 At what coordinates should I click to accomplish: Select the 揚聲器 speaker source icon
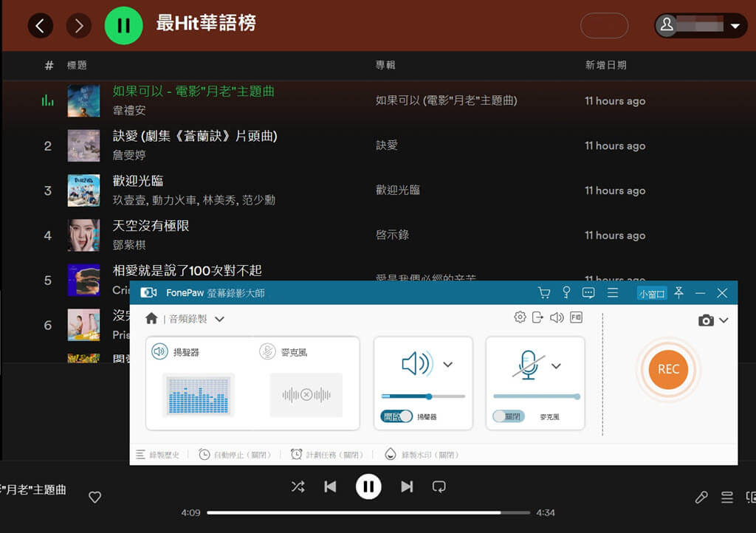(x=159, y=351)
